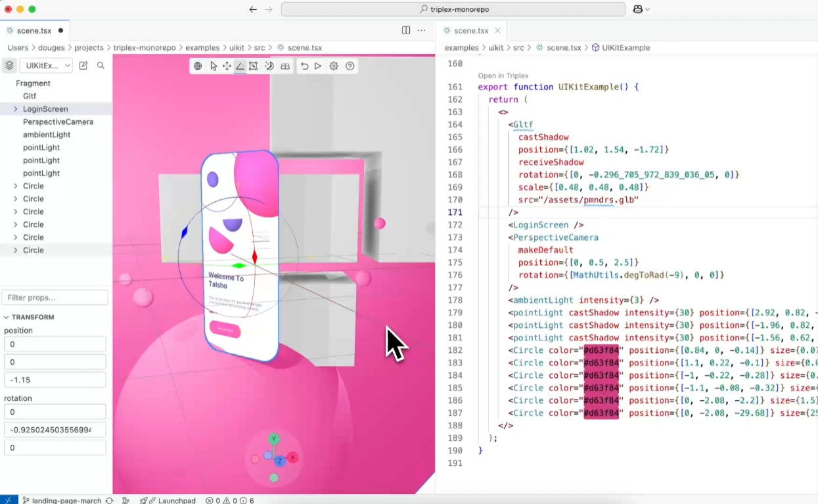Screen dimensions: 818x504
Task: Close the right scene.tsx tab
Action: coord(497,30)
